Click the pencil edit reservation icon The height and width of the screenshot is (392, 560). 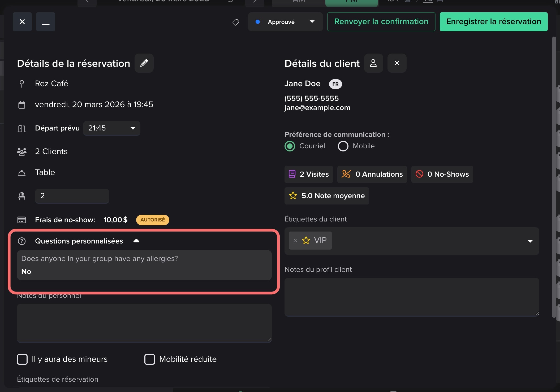click(144, 63)
